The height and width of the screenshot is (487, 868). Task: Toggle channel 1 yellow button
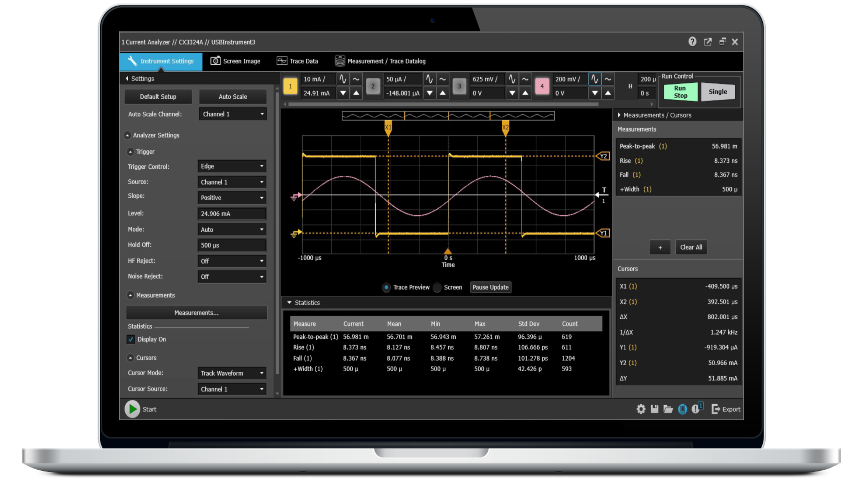[290, 86]
